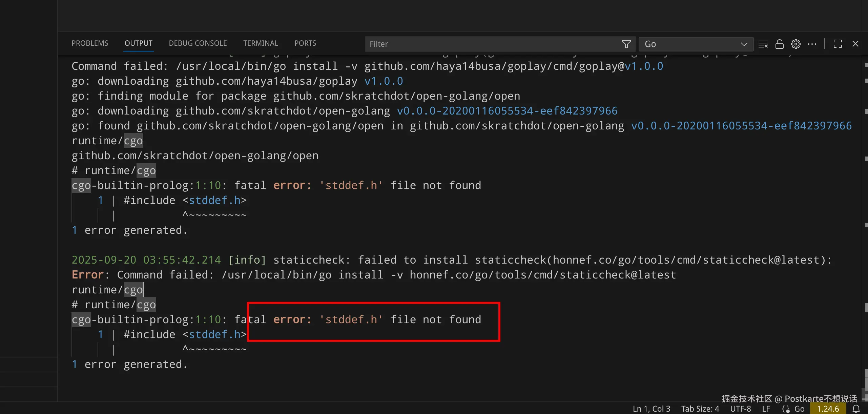868x414 pixels.
Task: Toggle output auto-scroll lock
Action: pos(779,44)
